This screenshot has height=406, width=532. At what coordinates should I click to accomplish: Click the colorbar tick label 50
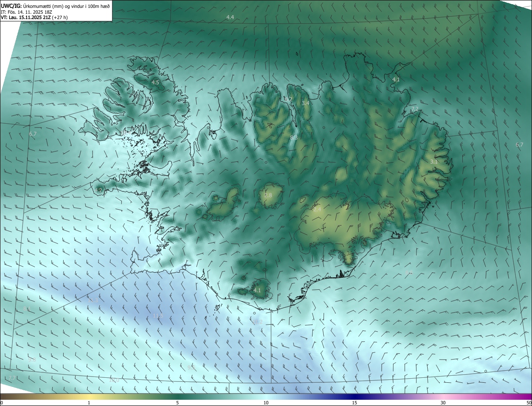[x=529, y=403]
